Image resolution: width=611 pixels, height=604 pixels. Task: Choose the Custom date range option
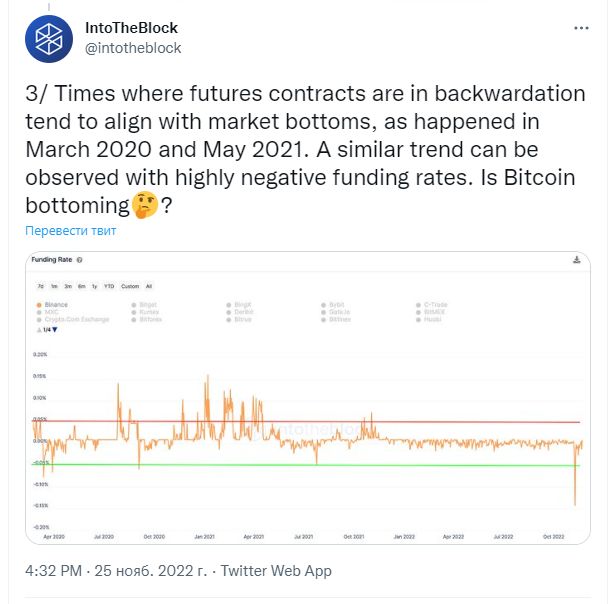click(x=130, y=285)
